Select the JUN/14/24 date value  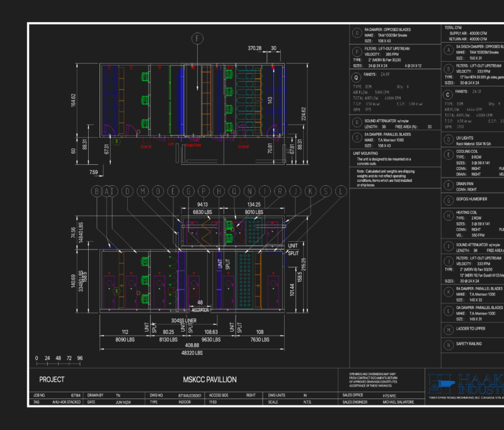click(123, 402)
